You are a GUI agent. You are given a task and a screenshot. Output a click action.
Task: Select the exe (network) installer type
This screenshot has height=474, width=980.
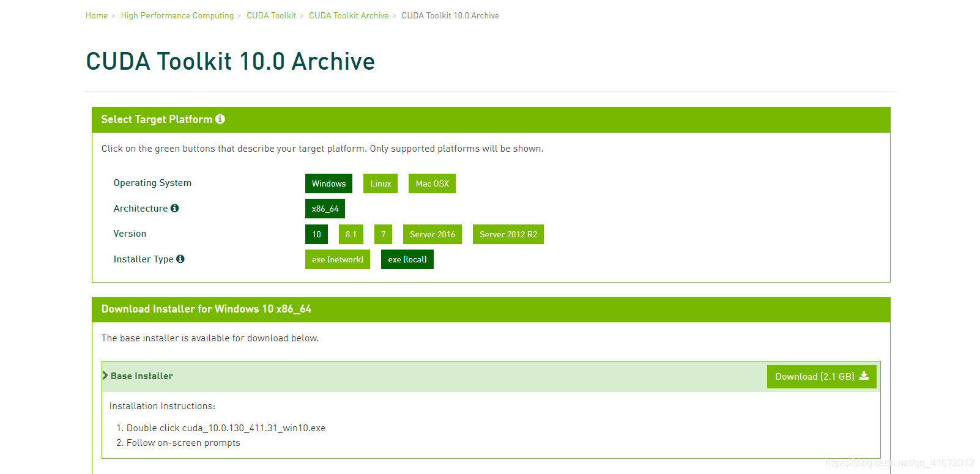pyautogui.click(x=338, y=259)
